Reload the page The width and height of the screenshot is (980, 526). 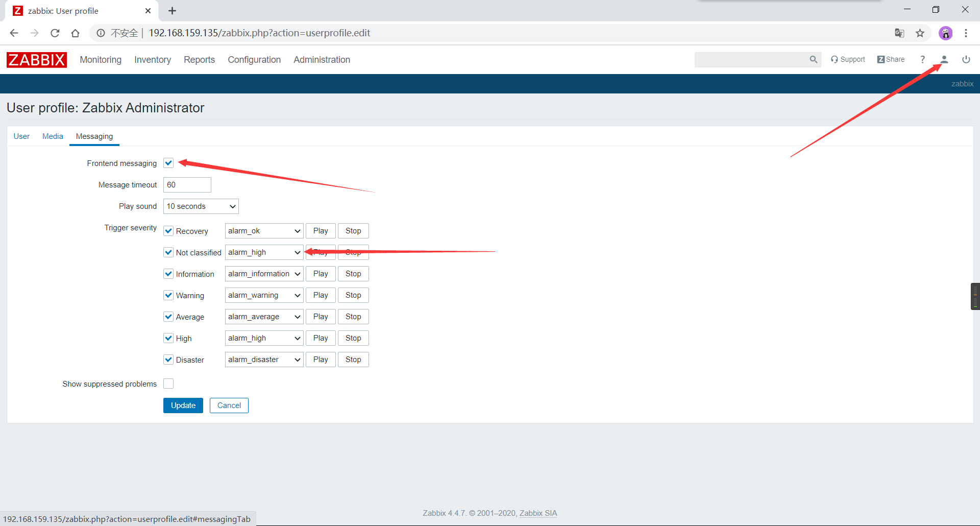point(55,33)
